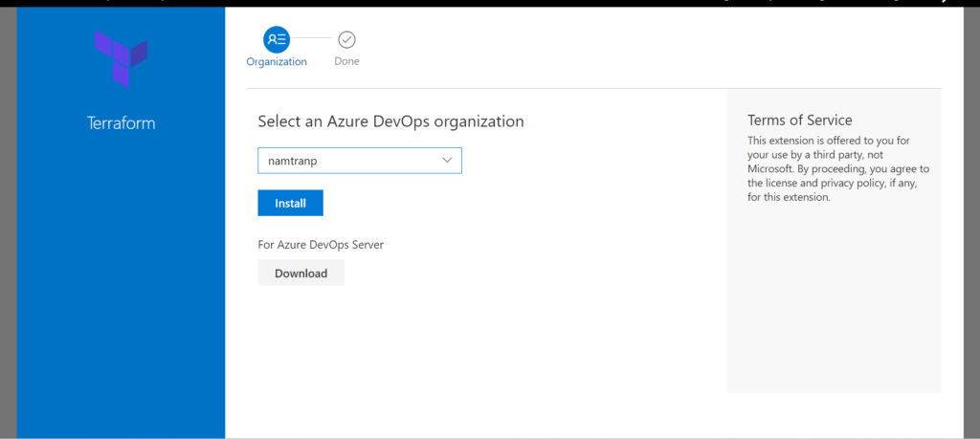Click the Download button

click(x=301, y=273)
